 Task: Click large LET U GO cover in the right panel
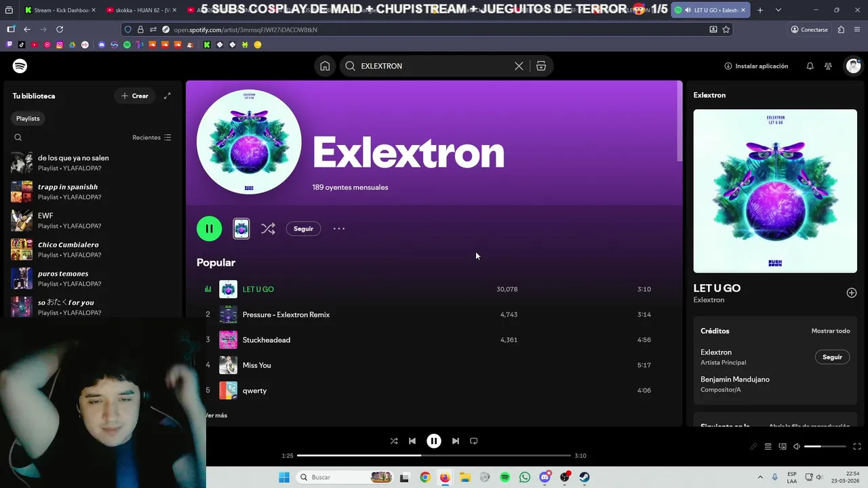point(775,191)
